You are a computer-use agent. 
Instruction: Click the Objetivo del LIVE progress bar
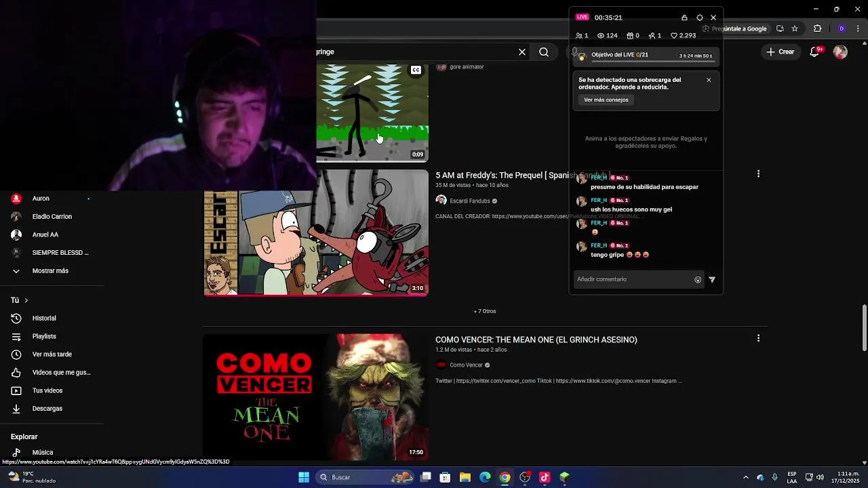coord(652,61)
